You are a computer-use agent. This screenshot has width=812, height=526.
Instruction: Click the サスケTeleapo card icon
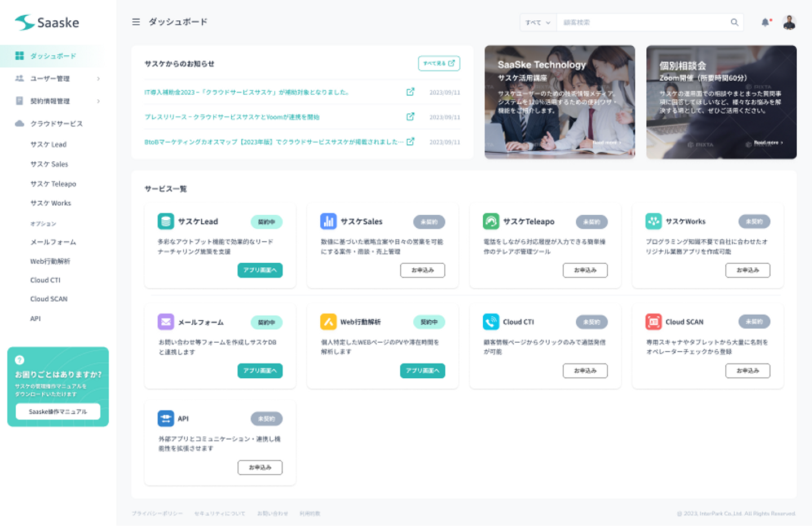pyautogui.click(x=491, y=222)
